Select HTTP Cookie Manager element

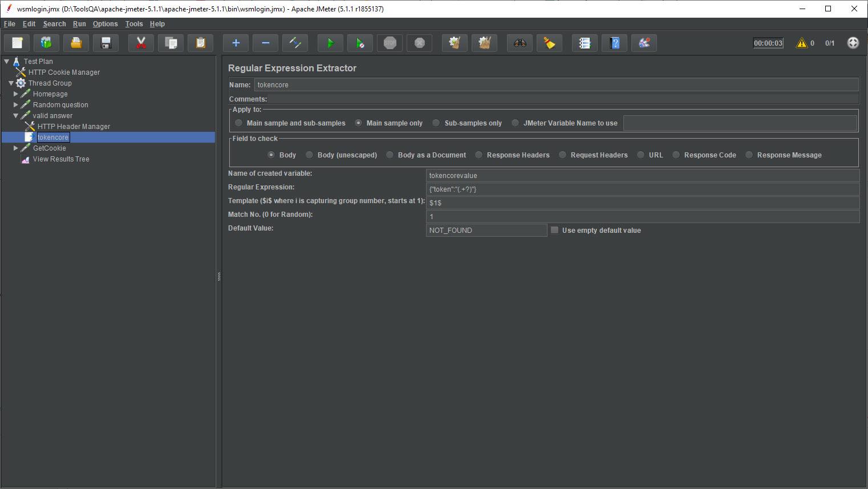(64, 72)
